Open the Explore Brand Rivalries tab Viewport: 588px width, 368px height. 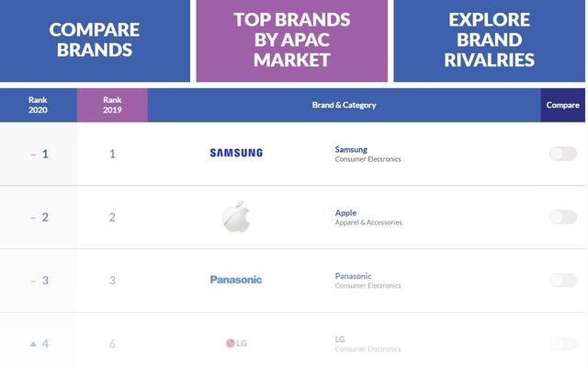[490, 40]
